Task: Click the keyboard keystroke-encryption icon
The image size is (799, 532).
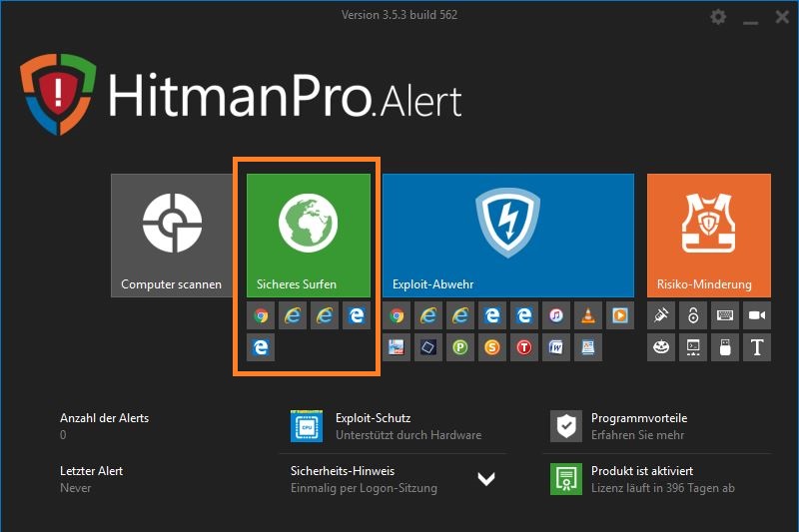Action: coord(725,315)
